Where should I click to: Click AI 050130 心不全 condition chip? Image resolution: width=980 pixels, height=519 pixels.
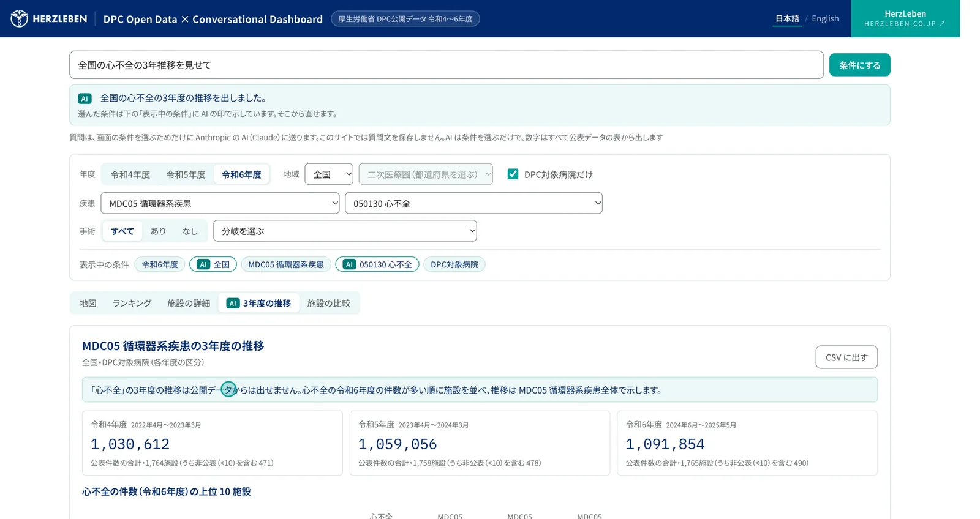pos(377,264)
